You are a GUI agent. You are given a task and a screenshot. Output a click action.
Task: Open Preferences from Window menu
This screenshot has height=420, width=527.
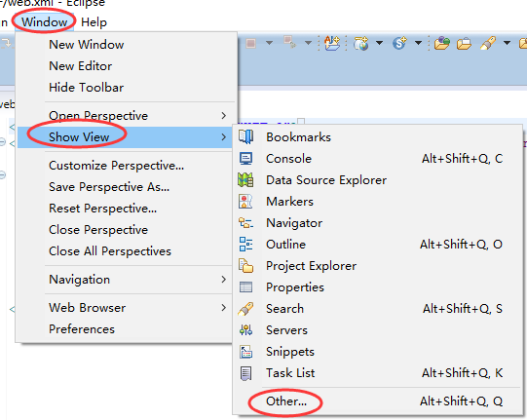coord(82,329)
